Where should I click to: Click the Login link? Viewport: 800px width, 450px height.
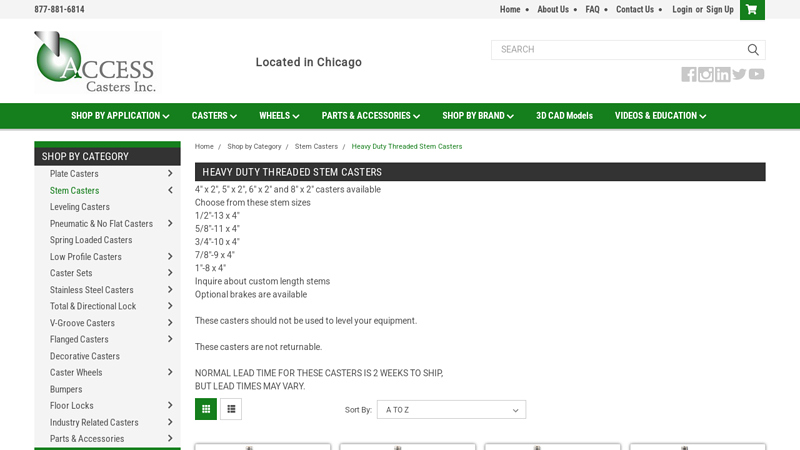(682, 10)
